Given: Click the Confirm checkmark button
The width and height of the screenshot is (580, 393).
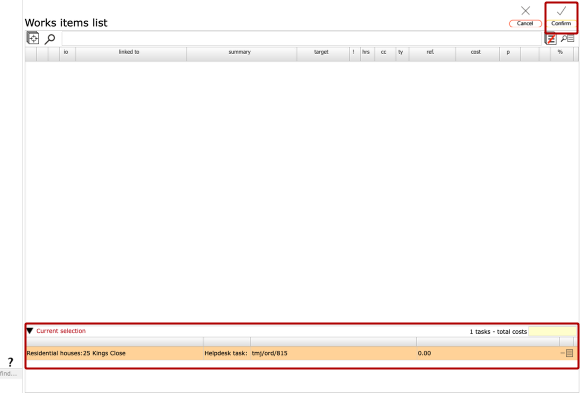Looking at the screenshot, I should click(x=561, y=17).
